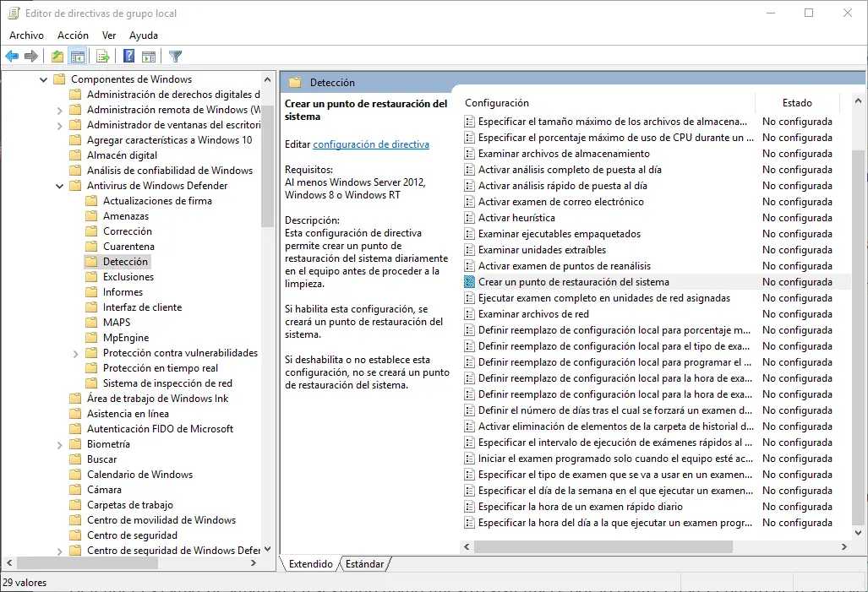This screenshot has height=592, width=868.
Task: Select Actualizaciones de firma folder
Action: [x=157, y=201]
